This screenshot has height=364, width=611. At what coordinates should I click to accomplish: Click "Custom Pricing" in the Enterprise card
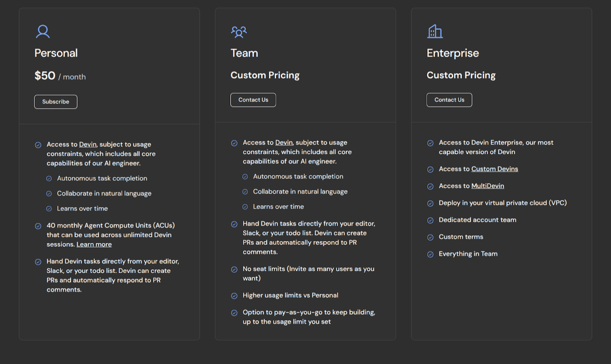click(x=461, y=75)
